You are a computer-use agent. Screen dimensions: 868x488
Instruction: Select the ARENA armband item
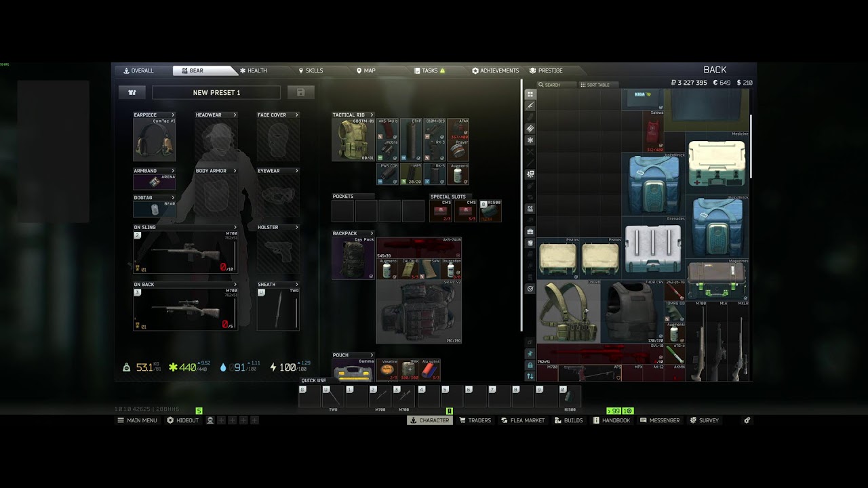coord(155,182)
